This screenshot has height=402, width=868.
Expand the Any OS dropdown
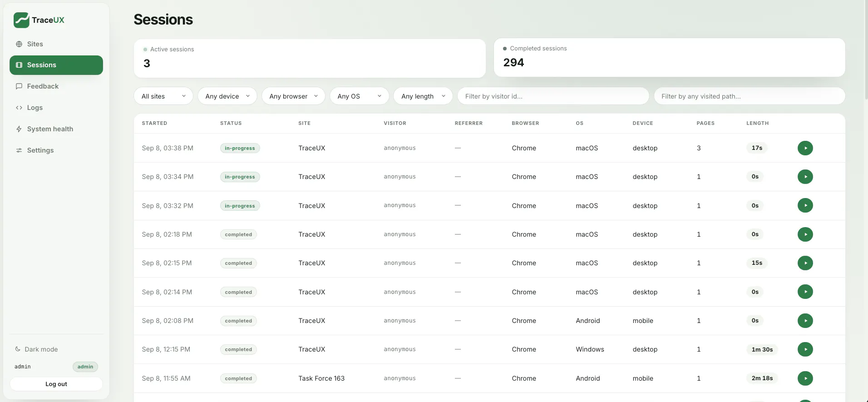[x=360, y=96]
